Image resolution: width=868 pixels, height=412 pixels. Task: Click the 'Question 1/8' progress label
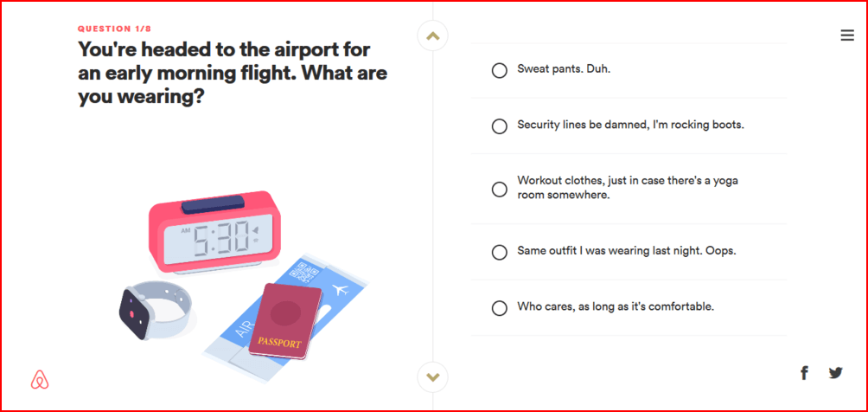point(114,29)
